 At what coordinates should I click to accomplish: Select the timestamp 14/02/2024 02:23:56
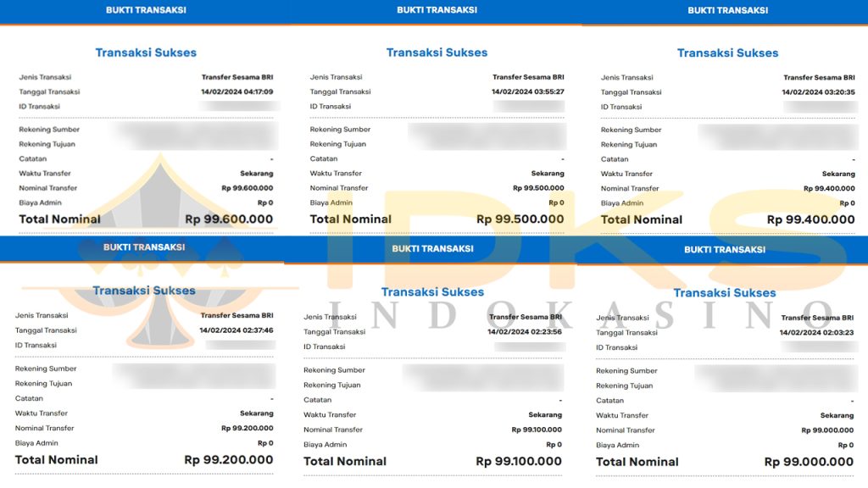[525, 332]
